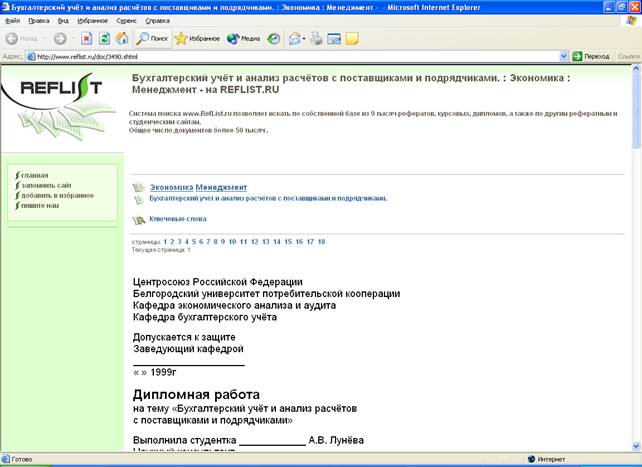Click the Internet zone status bar icon

tap(531, 459)
